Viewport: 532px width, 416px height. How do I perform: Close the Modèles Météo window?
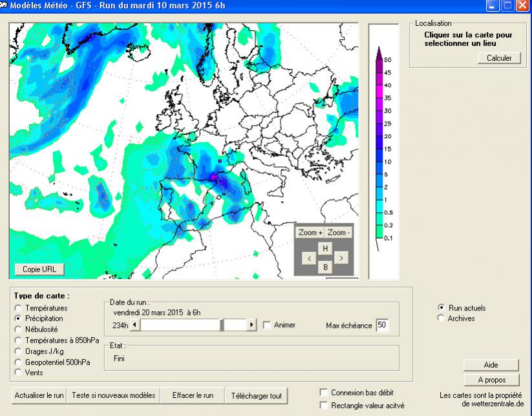point(523,5)
